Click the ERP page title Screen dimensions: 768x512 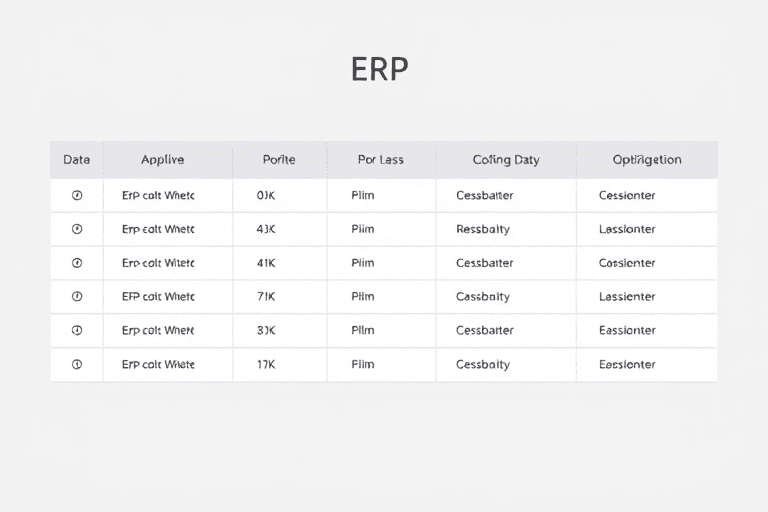point(380,69)
